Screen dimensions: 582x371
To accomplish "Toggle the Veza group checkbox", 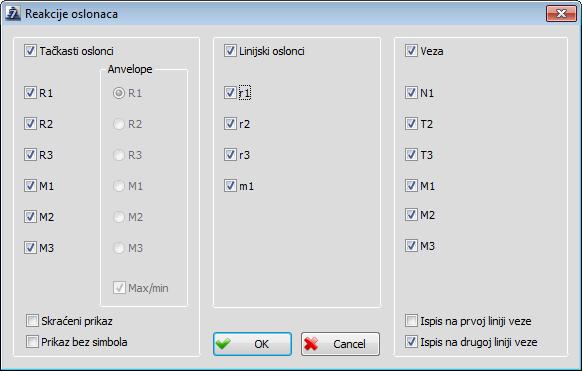I will pyautogui.click(x=411, y=50).
